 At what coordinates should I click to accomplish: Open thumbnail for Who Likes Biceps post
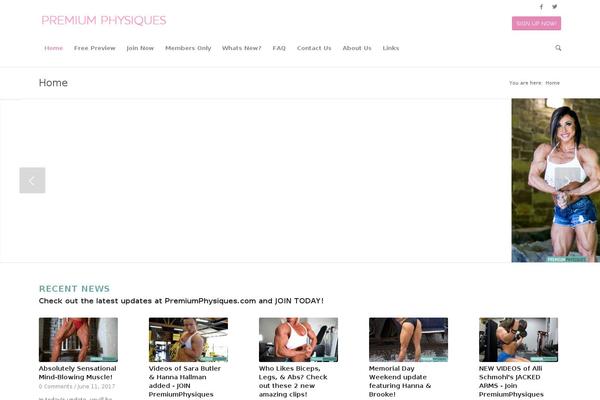[298, 340]
